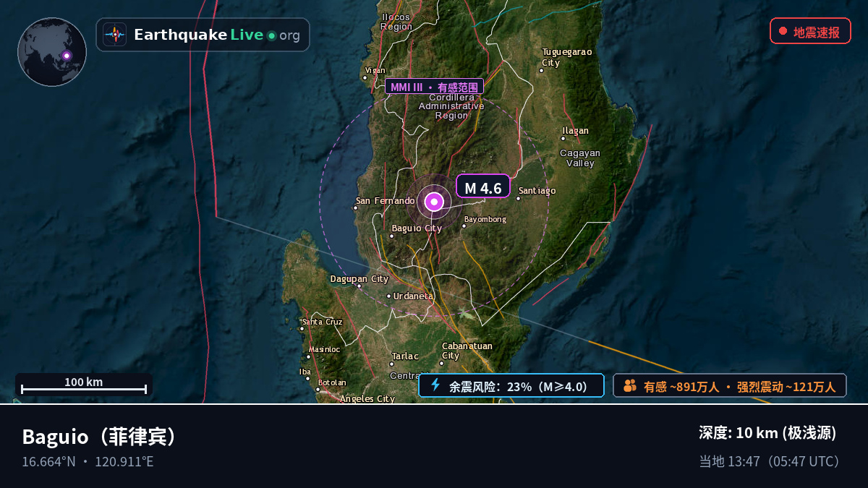Click the Earthquake Live compass logo icon
This screenshot has width=868, height=488.
pos(115,35)
